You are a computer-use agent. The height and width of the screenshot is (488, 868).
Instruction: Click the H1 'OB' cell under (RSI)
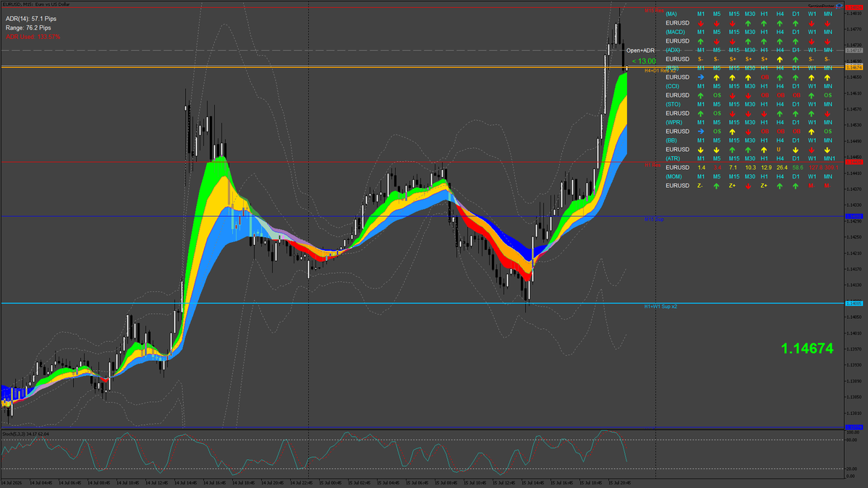pyautogui.click(x=765, y=77)
